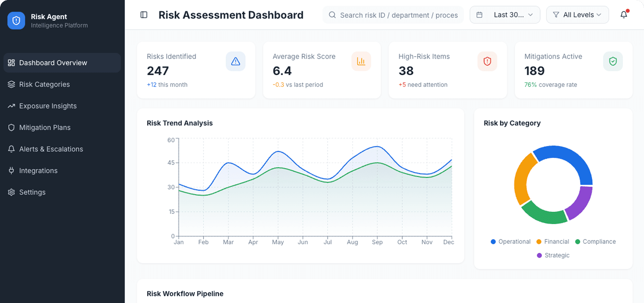The width and height of the screenshot is (644, 303).
Task: Click the calendar icon in date filter
Action: 480,15
